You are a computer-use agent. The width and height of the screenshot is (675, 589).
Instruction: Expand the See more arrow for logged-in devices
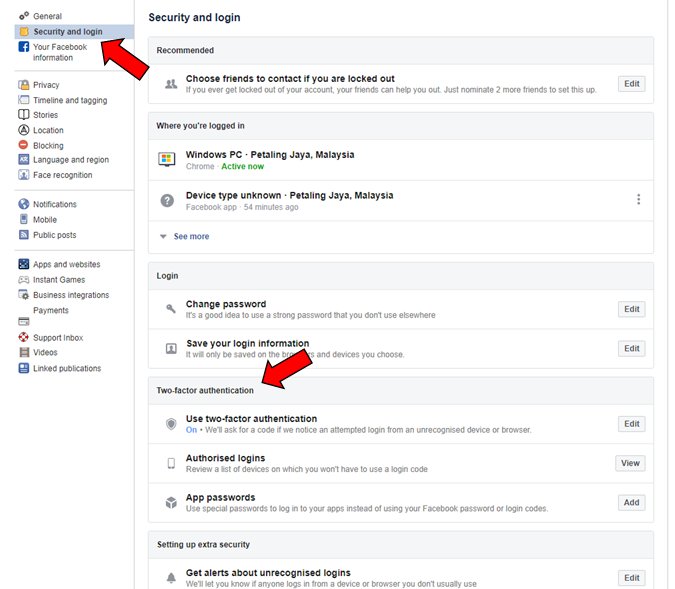pos(163,236)
